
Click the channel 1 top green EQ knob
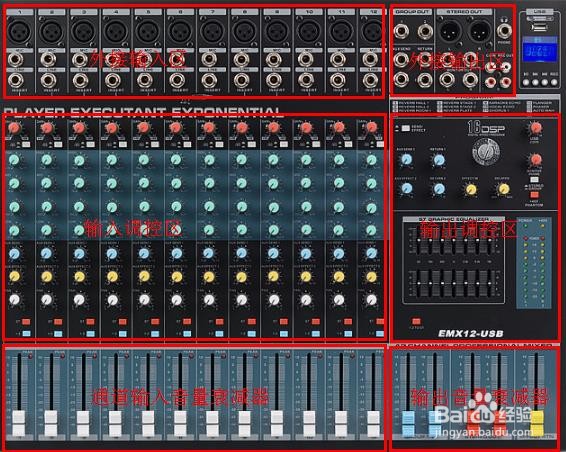14,159
